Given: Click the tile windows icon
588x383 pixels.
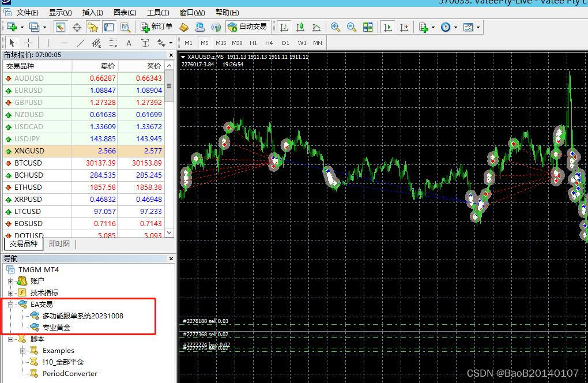Looking at the screenshot, I should coord(368,27).
